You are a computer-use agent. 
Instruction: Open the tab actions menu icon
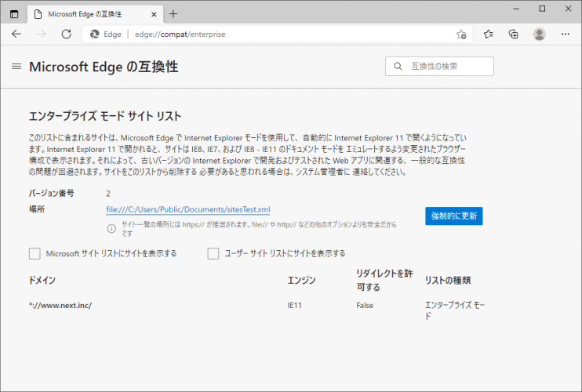(x=14, y=14)
